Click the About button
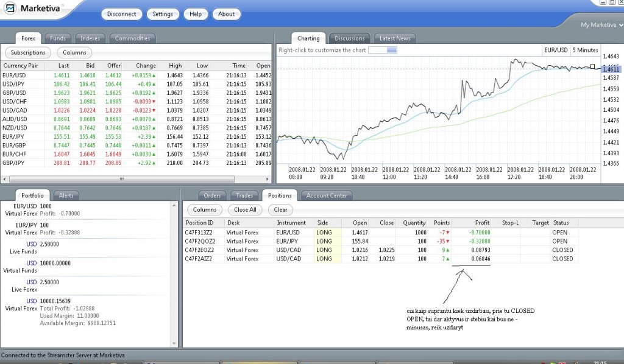 226,13
